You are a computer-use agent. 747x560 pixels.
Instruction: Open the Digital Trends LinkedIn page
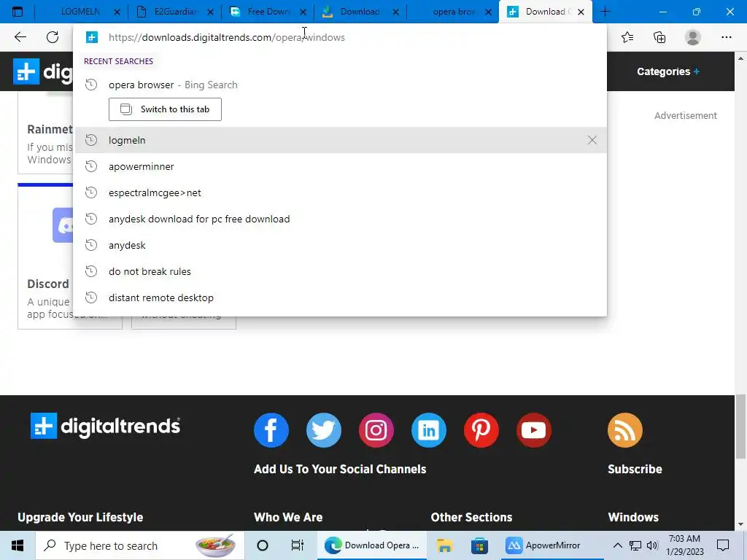click(x=429, y=430)
